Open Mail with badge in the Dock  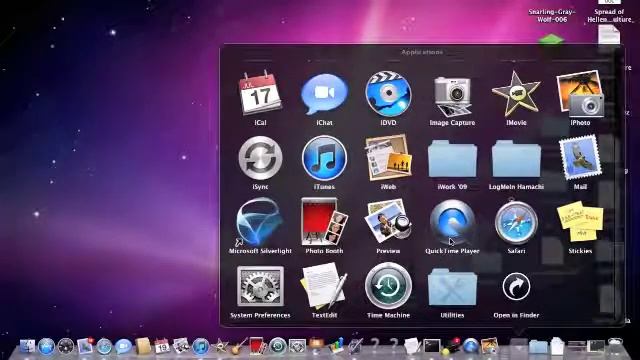[x=85, y=346]
